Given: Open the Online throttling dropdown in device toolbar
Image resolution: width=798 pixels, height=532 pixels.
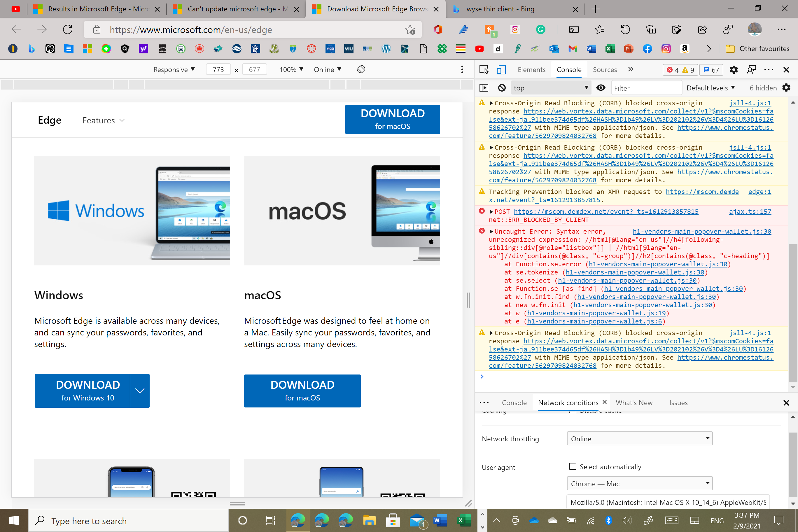Looking at the screenshot, I should click(327, 69).
